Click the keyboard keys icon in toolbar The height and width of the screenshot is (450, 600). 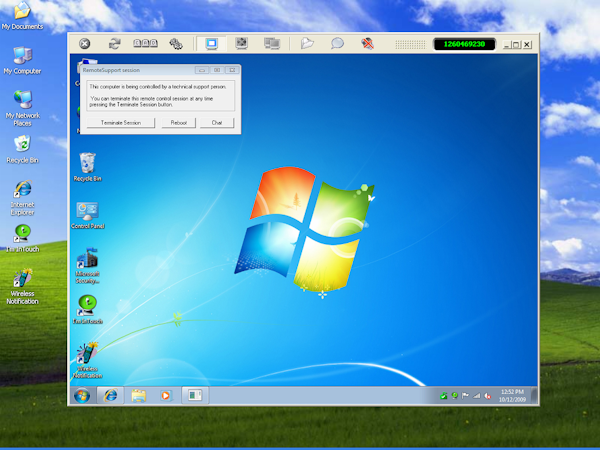[145, 44]
